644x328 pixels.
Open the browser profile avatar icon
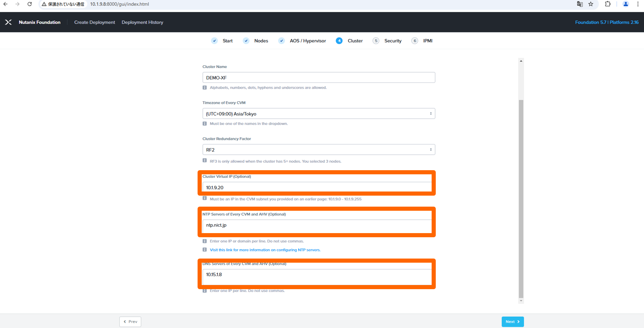625,4
